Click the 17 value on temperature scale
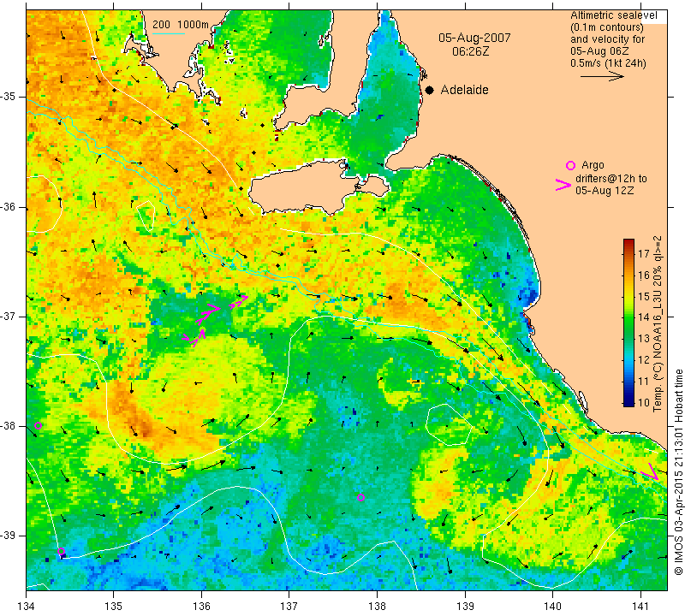 tap(644, 253)
